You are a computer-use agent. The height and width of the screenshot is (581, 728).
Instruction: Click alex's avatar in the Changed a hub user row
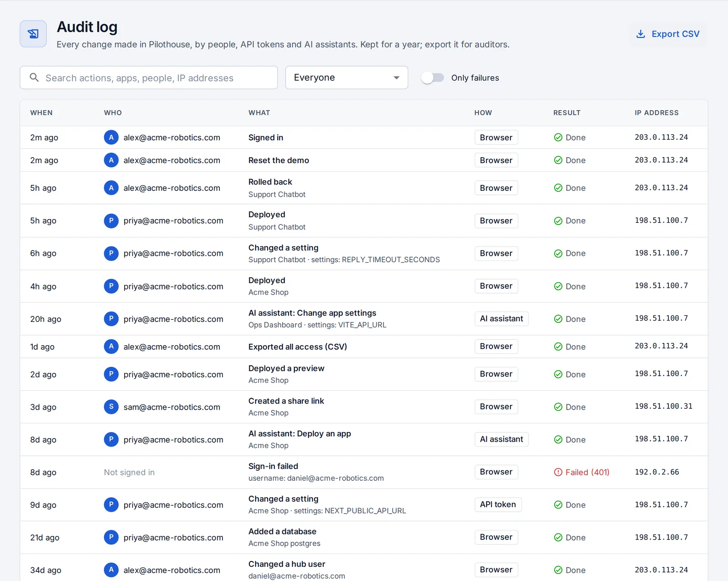(111, 570)
